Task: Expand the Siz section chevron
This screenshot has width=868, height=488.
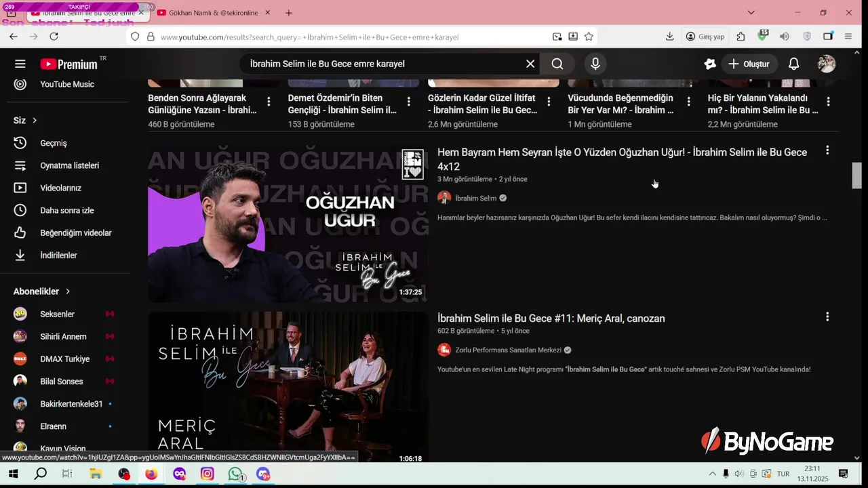Action: click(34, 120)
